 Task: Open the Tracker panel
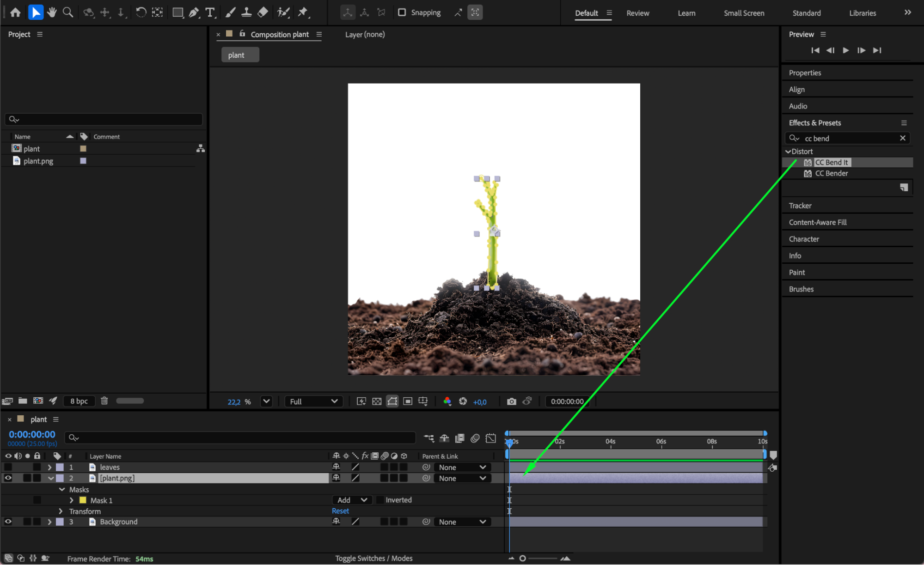click(800, 206)
